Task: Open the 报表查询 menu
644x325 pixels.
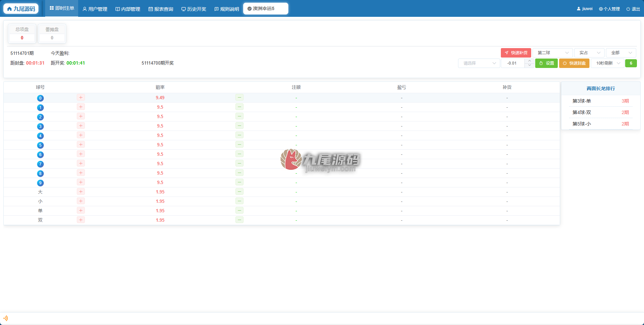Action: 161,9
